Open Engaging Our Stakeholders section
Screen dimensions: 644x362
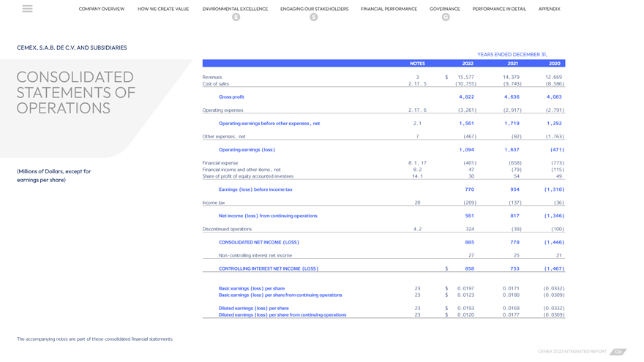pyautogui.click(x=314, y=9)
